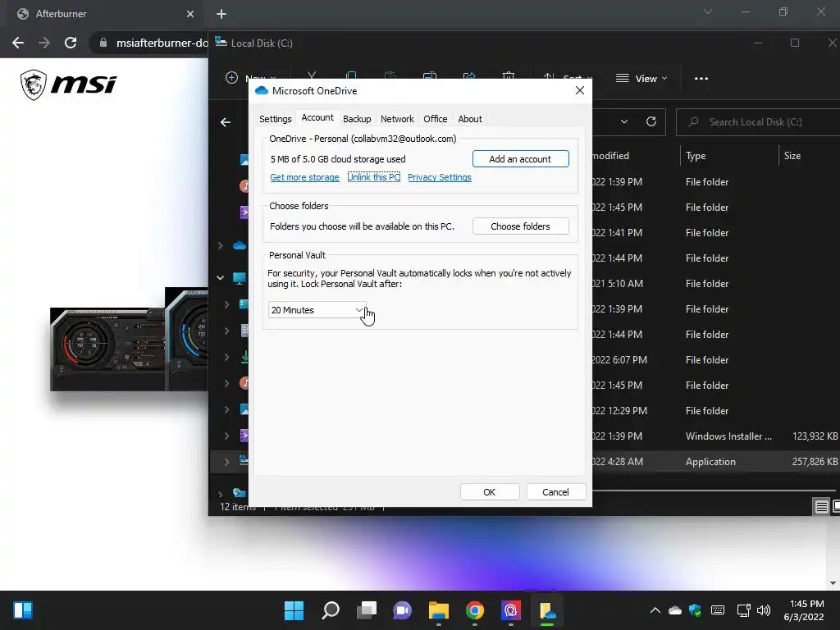Collapse This PC node in navigation pane

click(x=220, y=278)
